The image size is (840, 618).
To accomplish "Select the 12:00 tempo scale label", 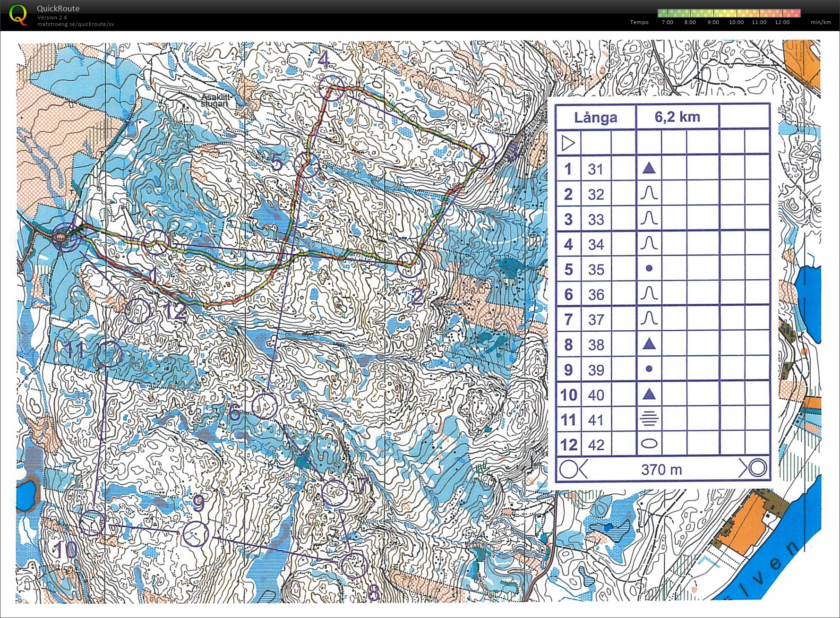I will pos(782,22).
